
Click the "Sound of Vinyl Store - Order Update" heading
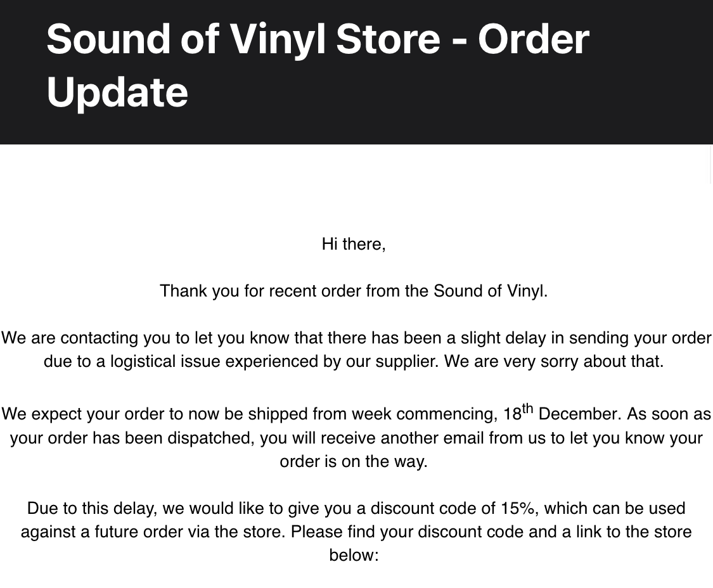pyautogui.click(x=318, y=65)
